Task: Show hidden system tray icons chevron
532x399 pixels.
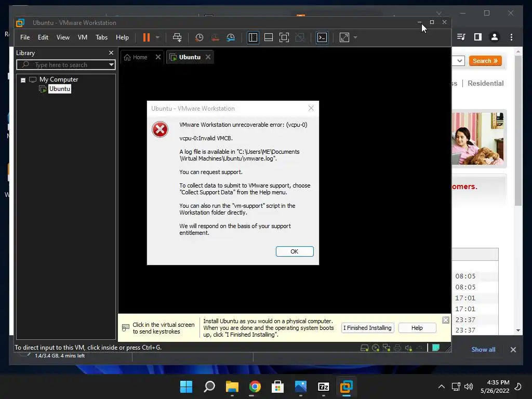Action: [x=442, y=387]
